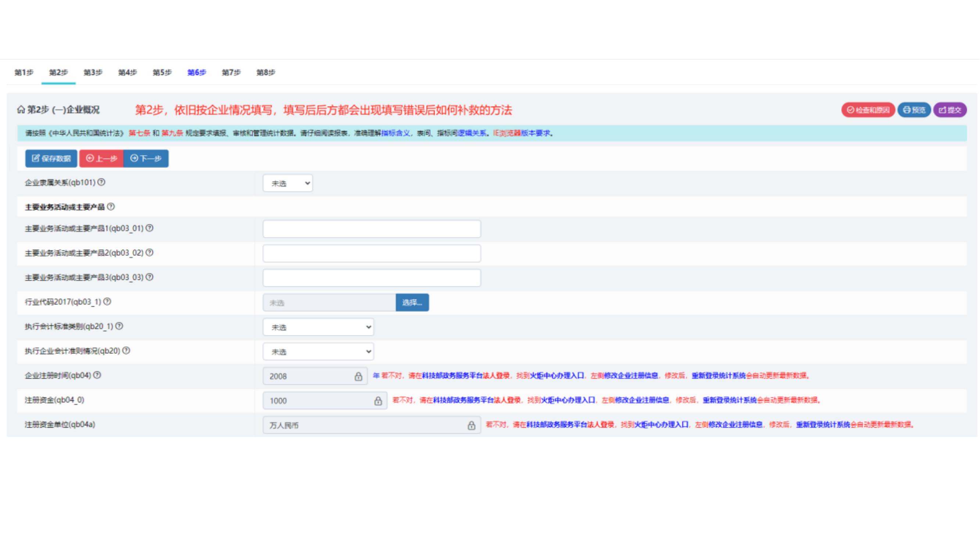The width and height of the screenshot is (980, 551).
Task: Expand 执行企业会计准则情况 dropdown
Action: pyautogui.click(x=318, y=352)
